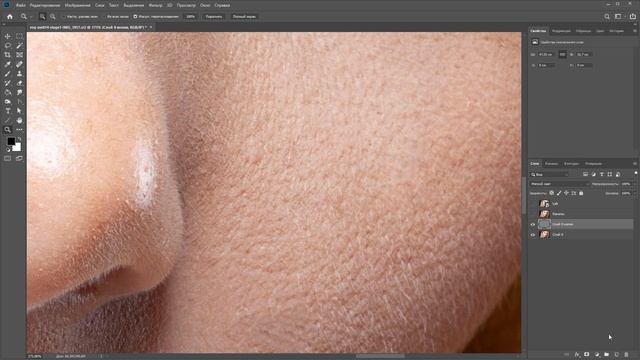The height and width of the screenshot is (360, 640).
Task: Open the Filter menu (Фильтр)
Action: click(156, 5)
